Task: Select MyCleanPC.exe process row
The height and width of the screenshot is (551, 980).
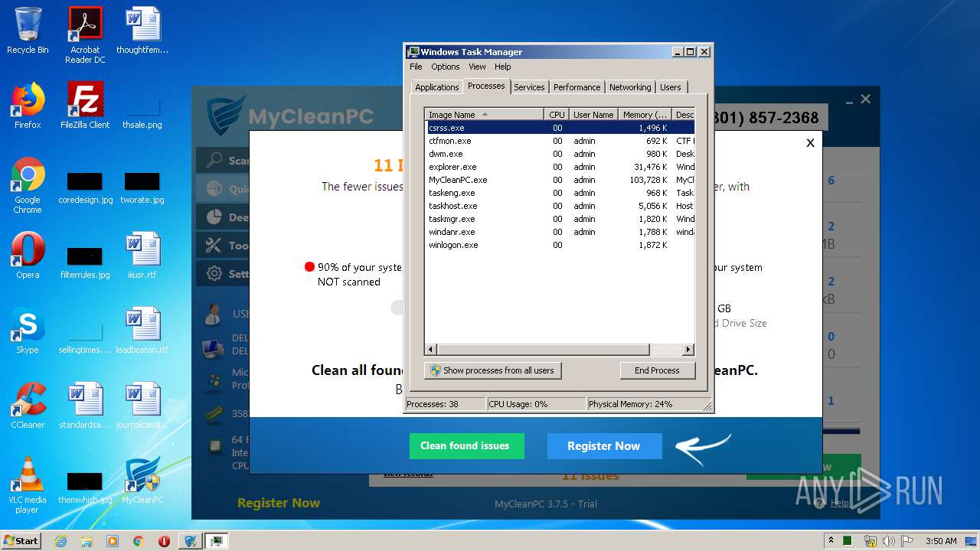Action: (x=560, y=180)
